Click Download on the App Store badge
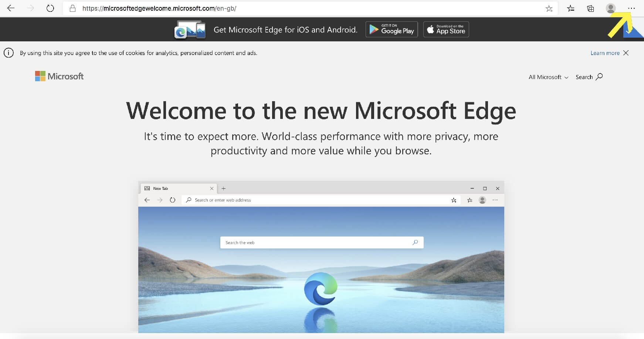Screen dimensions: 644x339 446,30
